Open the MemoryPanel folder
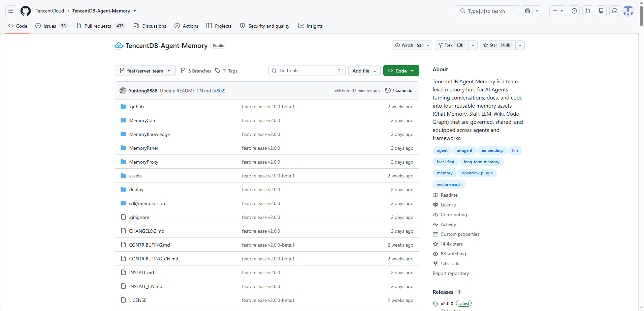This screenshot has width=644, height=311. pos(143,148)
